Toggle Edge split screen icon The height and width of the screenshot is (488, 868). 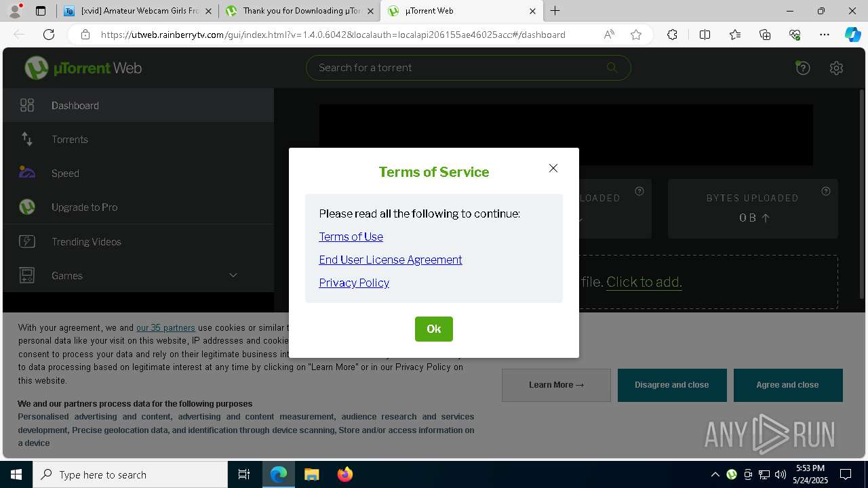[705, 35]
